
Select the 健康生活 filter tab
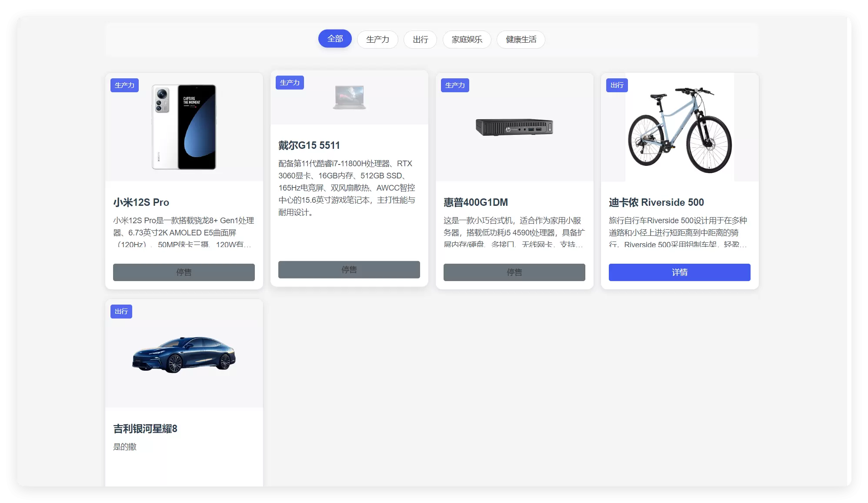521,40
